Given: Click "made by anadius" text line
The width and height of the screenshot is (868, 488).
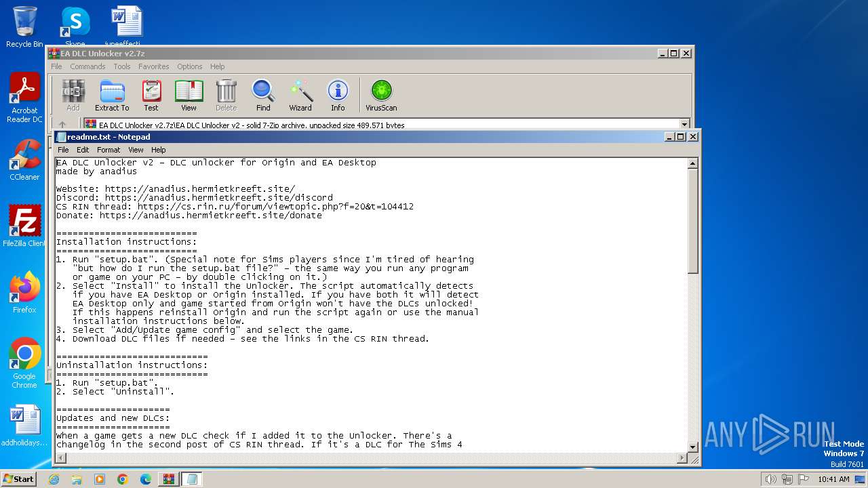Looking at the screenshot, I should pyautogui.click(x=97, y=171).
